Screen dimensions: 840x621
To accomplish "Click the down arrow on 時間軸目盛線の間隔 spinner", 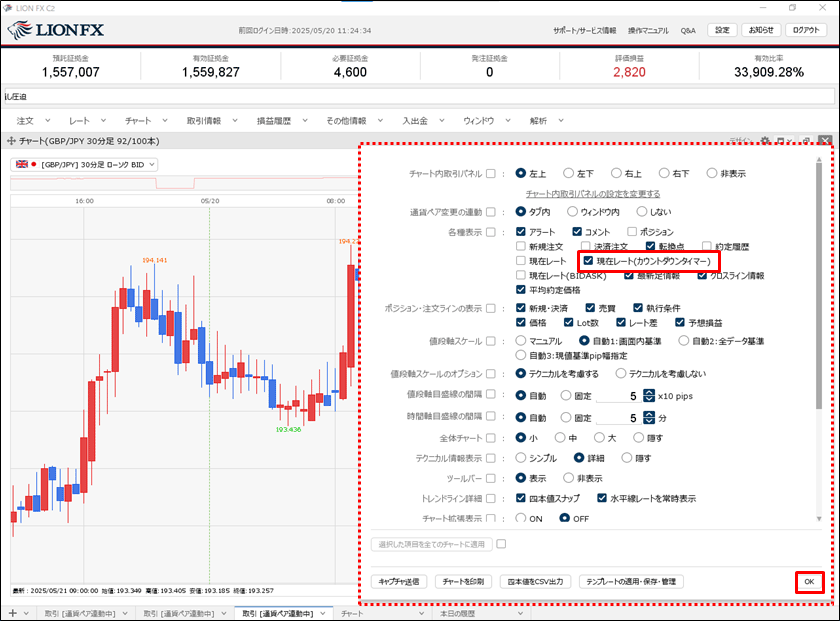I will click(x=649, y=421).
